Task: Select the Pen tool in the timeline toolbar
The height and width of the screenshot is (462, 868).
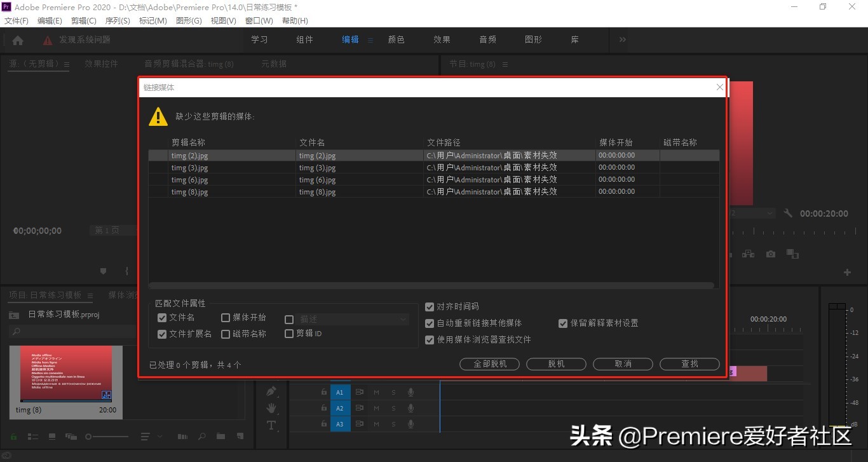Action: point(271,391)
